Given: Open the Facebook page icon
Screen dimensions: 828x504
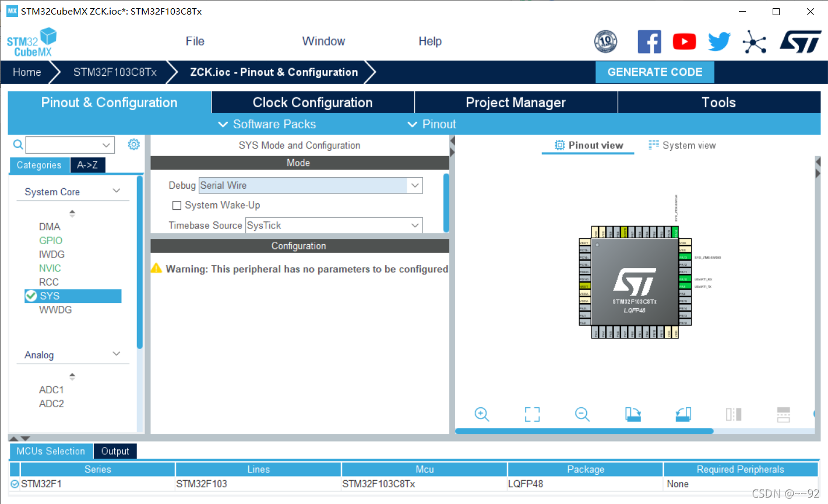Looking at the screenshot, I should (x=649, y=41).
